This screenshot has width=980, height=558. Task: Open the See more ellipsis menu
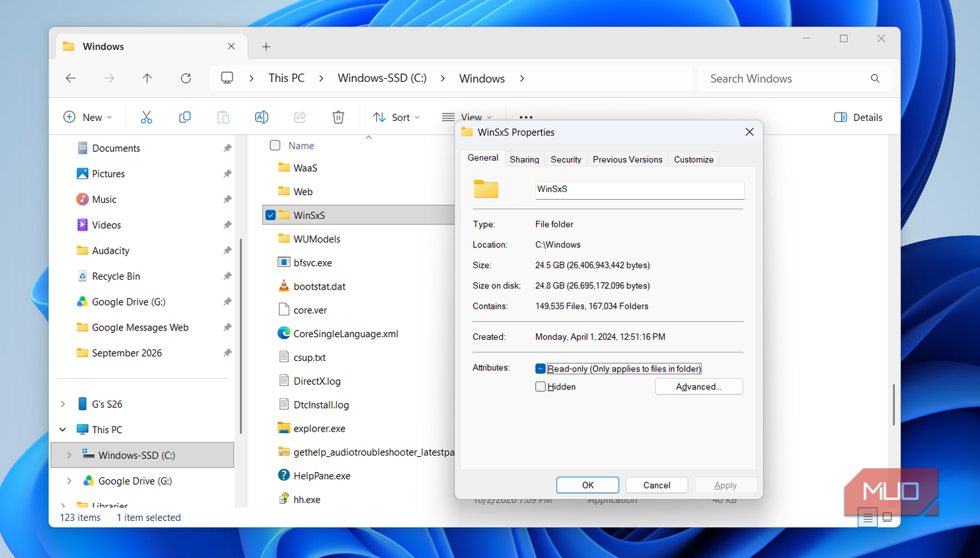coord(526,117)
